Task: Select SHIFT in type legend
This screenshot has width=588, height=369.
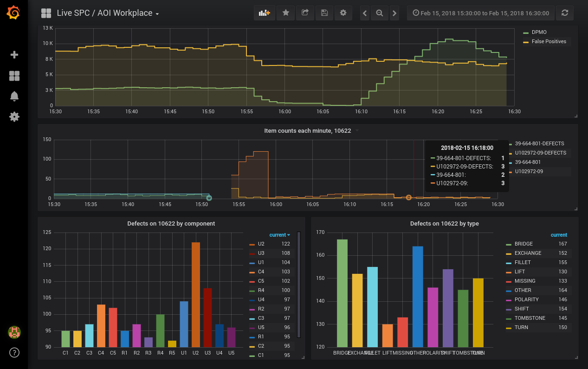Action: coord(522,309)
